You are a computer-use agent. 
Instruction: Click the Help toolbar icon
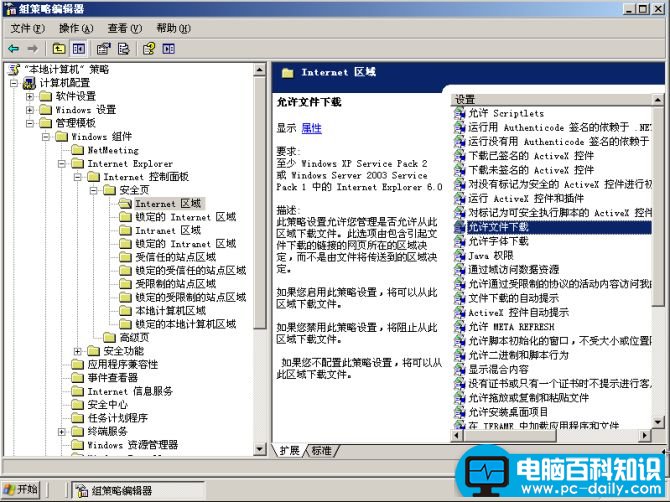(x=149, y=49)
